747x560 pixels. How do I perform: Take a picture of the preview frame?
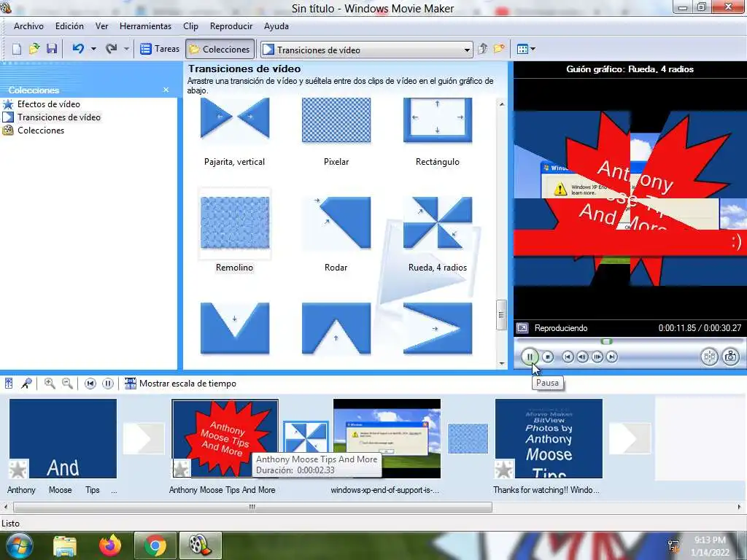click(x=731, y=357)
